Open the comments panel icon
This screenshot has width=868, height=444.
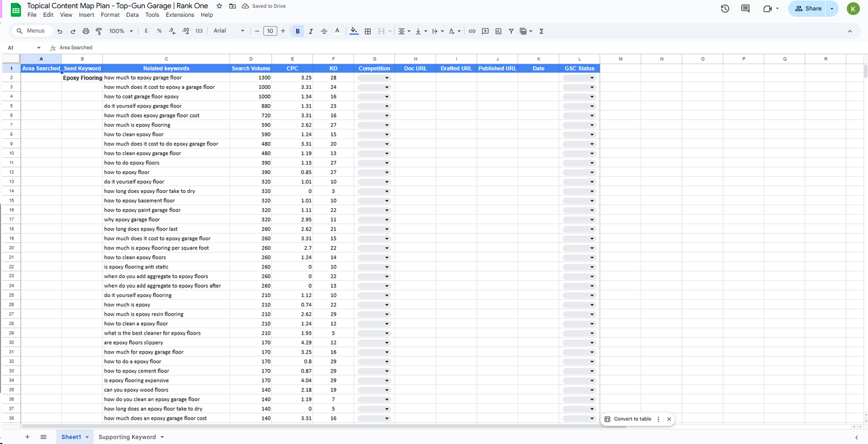[x=745, y=9]
